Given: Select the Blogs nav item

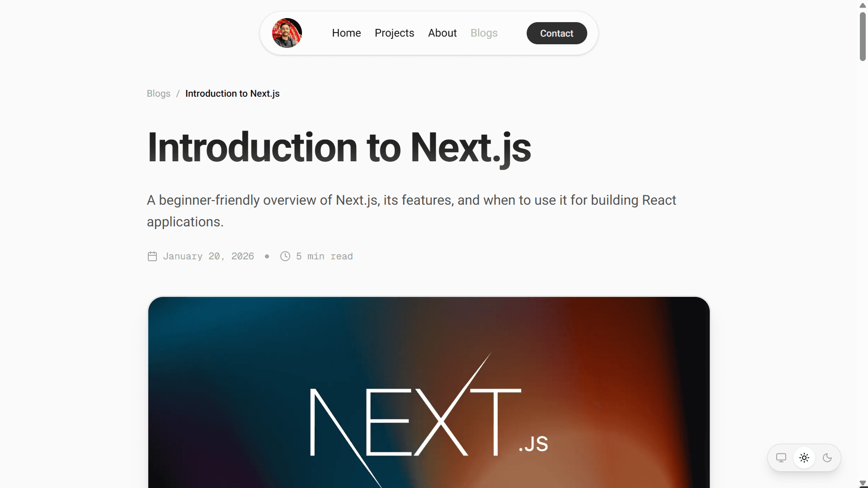Looking at the screenshot, I should pyautogui.click(x=484, y=33).
